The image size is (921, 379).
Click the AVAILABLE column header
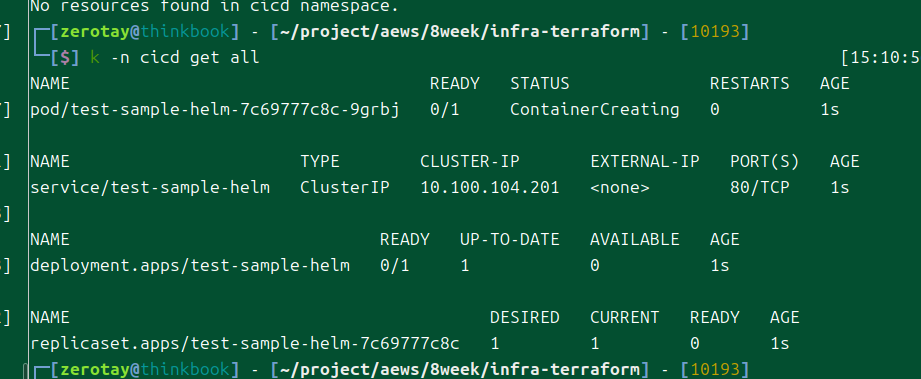635,240
